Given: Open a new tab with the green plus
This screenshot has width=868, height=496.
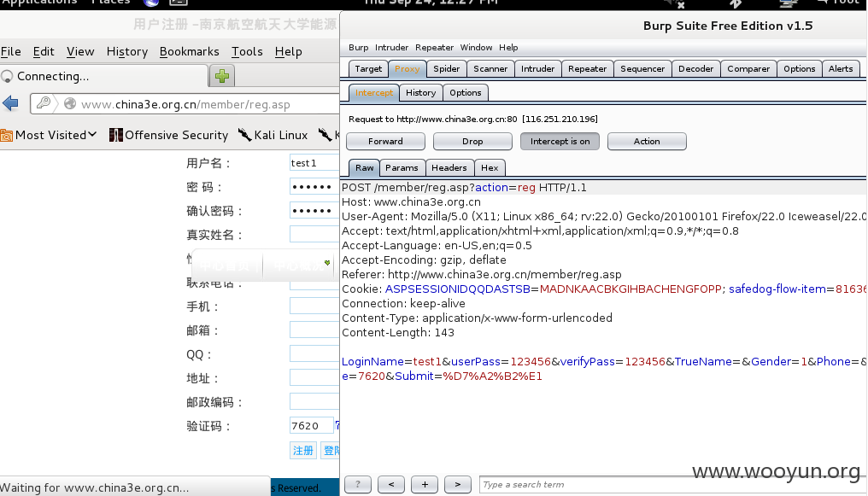Looking at the screenshot, I should coord(222,76).
